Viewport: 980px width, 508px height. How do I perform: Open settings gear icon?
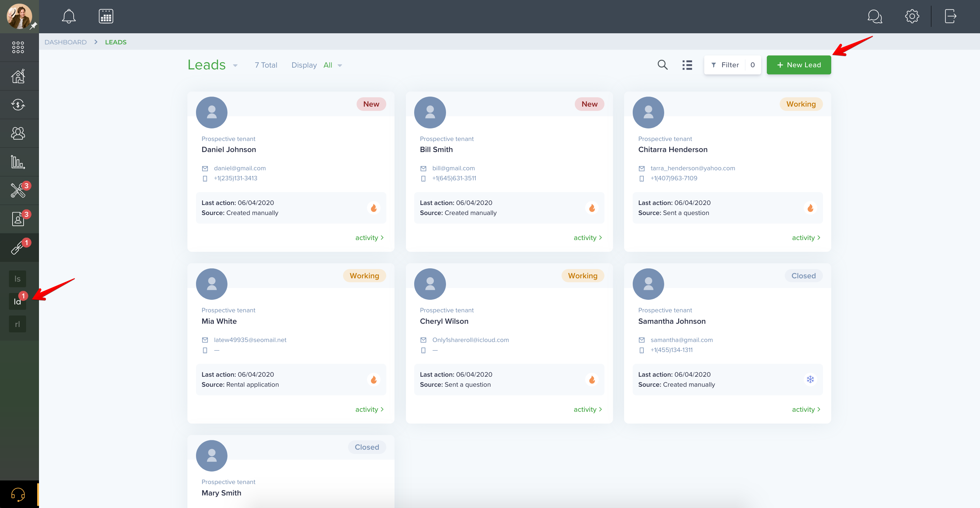tap(912, 16)
